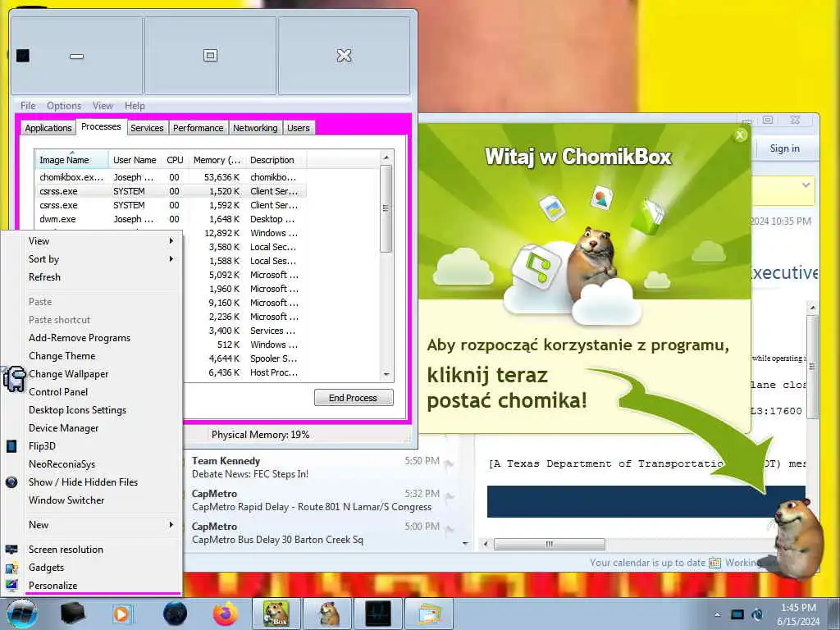Launch Firefox from the taskbar
This screenshot has width=840, height=630.
[226, 614]
